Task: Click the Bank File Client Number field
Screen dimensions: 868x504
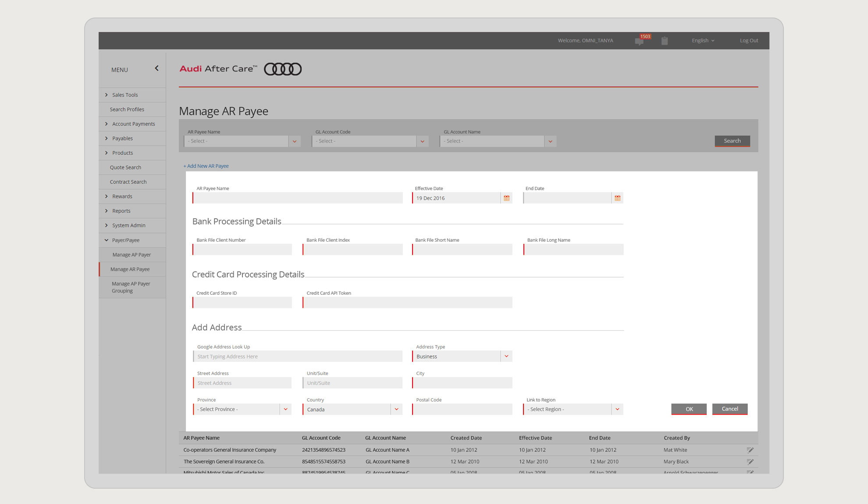Action: point(242,250)
